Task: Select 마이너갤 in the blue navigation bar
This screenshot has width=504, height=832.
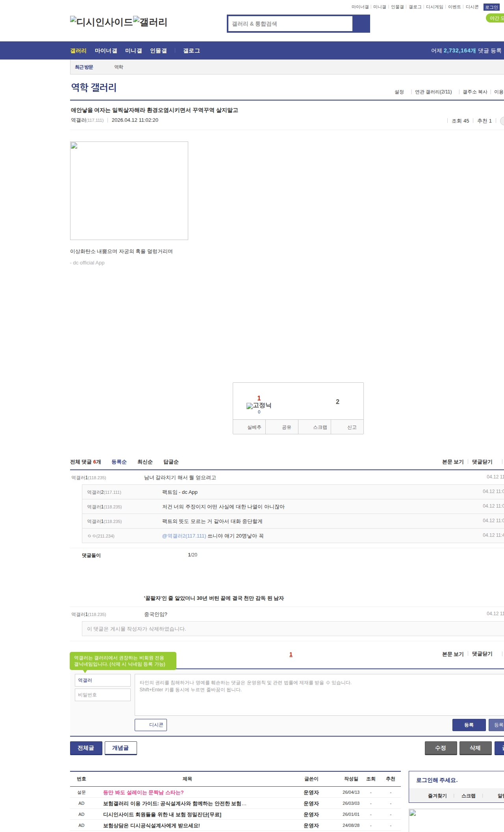Action: [x=106, y=51]
